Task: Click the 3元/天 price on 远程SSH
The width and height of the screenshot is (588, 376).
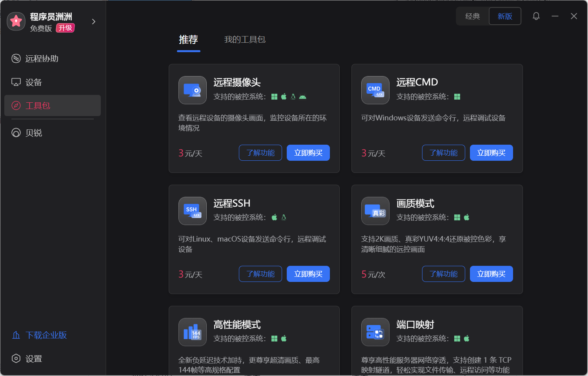Action: click(191, 274)
